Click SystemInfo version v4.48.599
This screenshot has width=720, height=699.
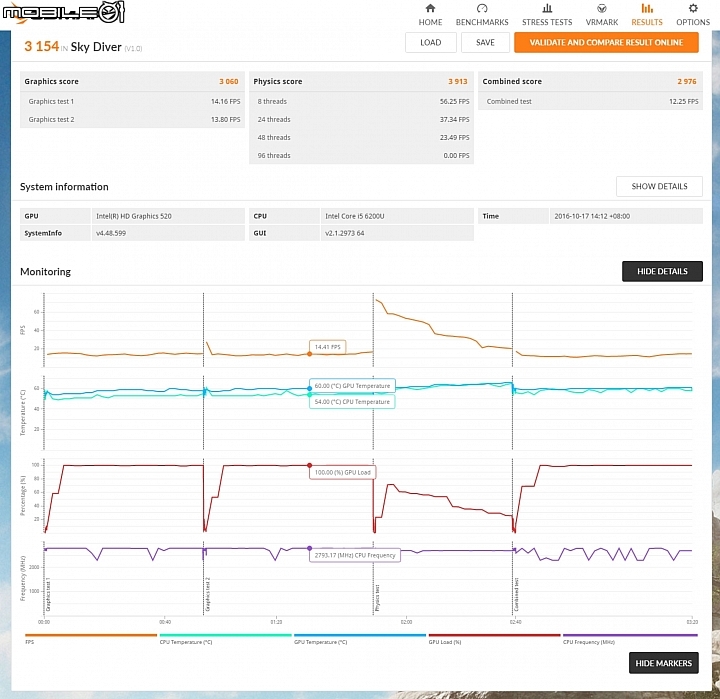click(111, 233)
